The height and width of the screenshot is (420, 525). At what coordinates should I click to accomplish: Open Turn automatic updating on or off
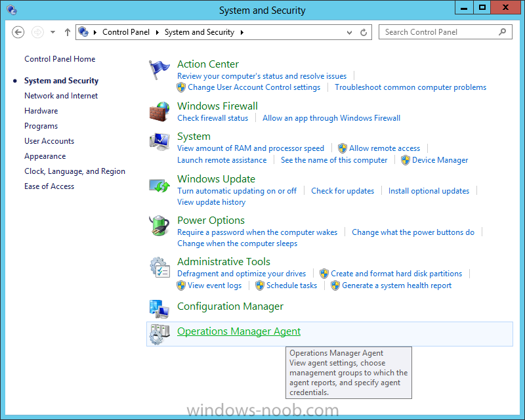[237, 191]
